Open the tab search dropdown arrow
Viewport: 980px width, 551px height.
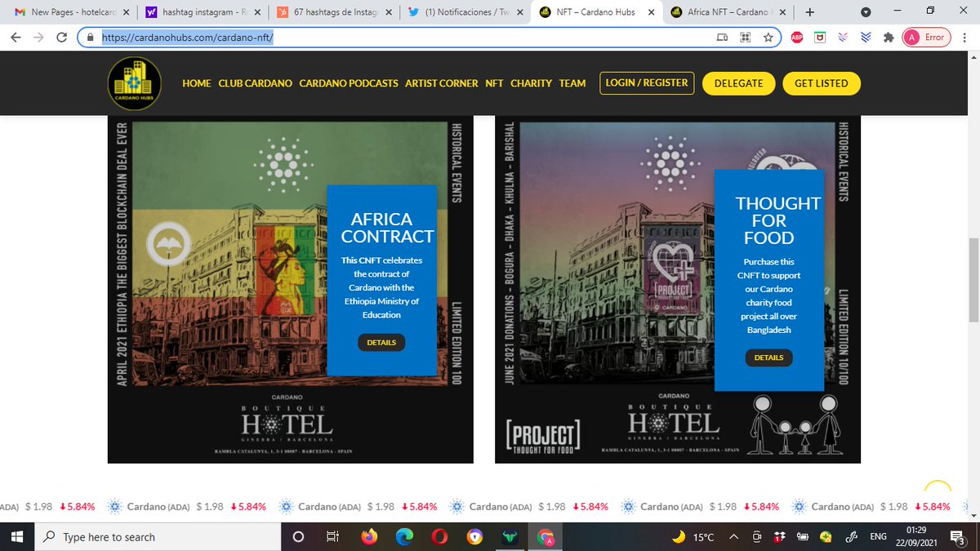tap(866, 12)
